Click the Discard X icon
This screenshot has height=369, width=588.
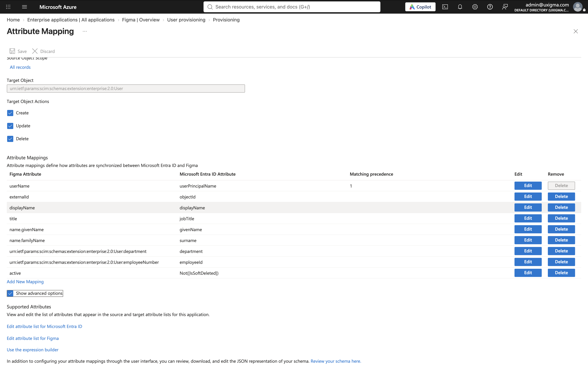[x=35, y=51]
